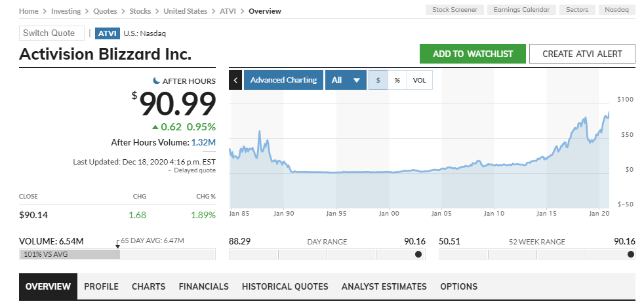644x308 pixels.
Task: Switch chart to percent view
Action: [397, 80]
